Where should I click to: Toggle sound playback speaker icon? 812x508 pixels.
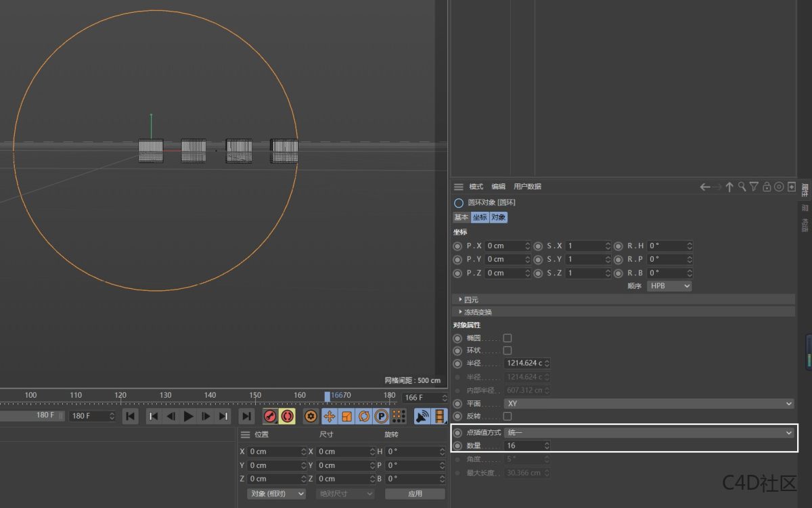(422, 416)
